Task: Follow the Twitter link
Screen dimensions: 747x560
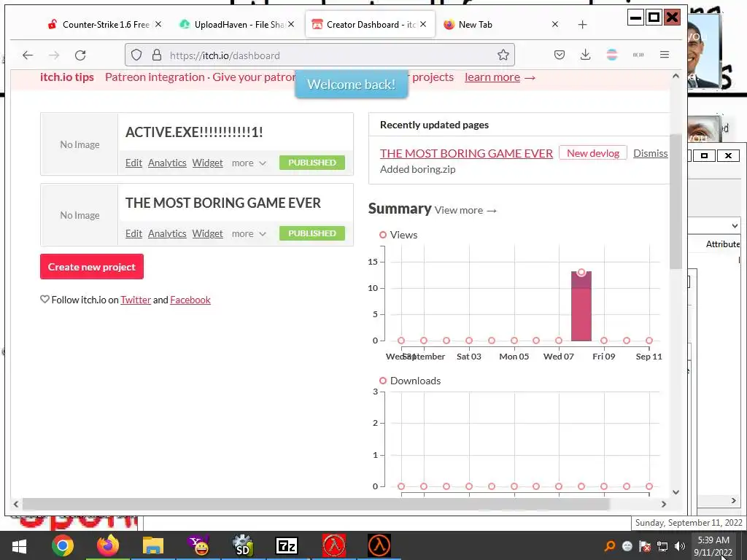Action: pyautogui.click(x=135, y=300)
